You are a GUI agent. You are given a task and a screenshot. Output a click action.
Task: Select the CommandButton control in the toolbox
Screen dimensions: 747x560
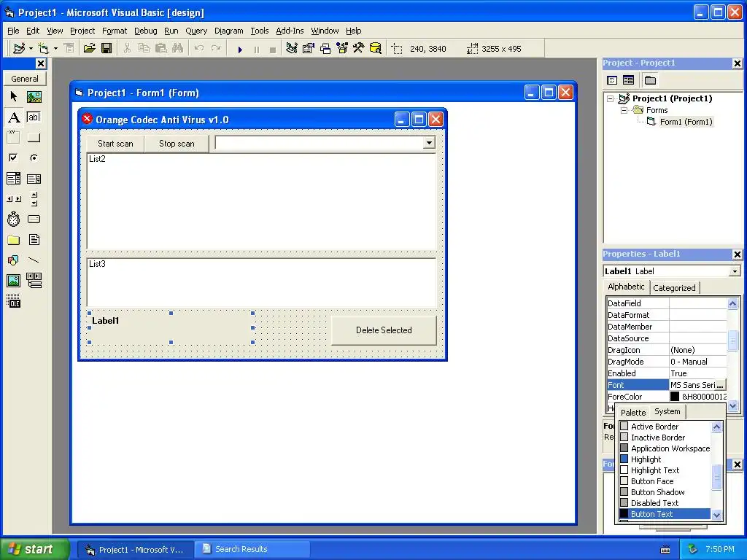(x=34, y=138)
